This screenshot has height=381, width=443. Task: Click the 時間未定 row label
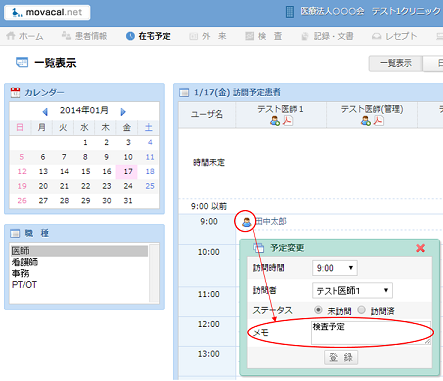(209, 163)
